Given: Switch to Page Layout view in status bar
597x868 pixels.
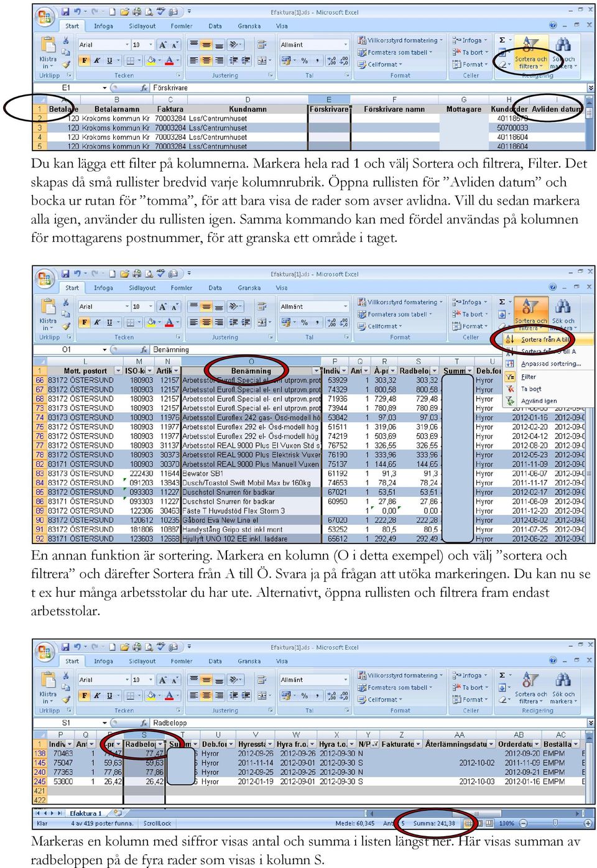Looking at the screenshot, I should [x=479, y=823].
